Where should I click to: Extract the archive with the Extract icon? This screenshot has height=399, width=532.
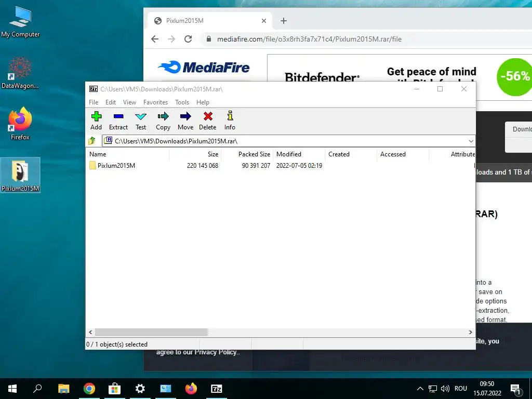pos(118,121)
